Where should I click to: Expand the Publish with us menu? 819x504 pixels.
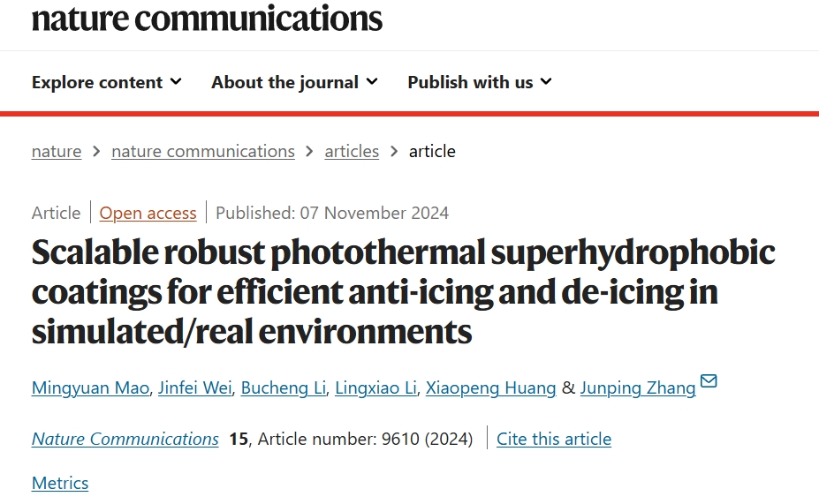[480, 82]
